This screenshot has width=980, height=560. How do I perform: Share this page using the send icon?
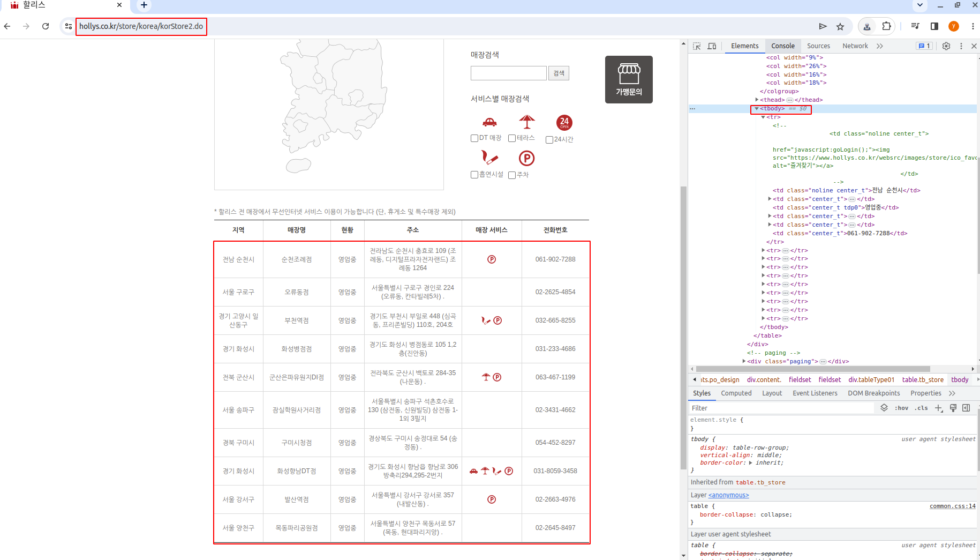(x=823, y=26)
